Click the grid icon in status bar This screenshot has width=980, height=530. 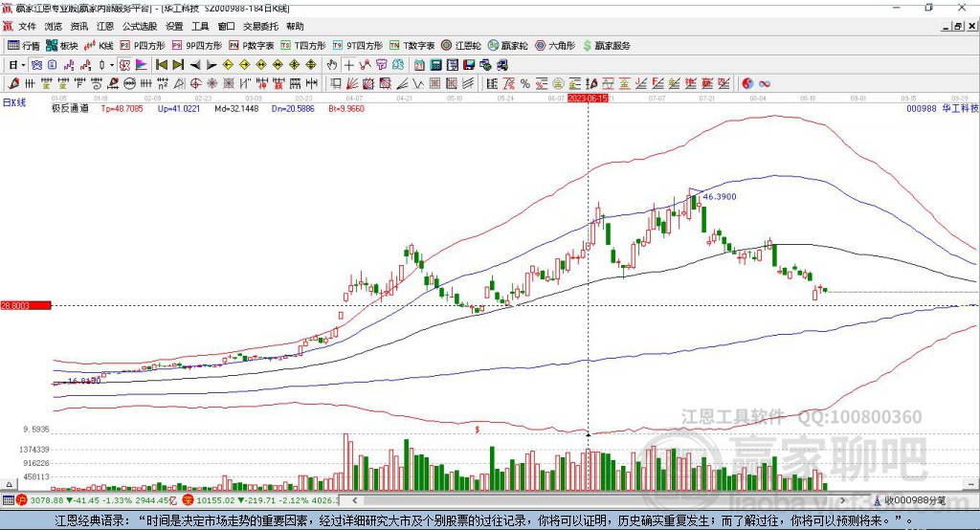click(x=8, y=500)
